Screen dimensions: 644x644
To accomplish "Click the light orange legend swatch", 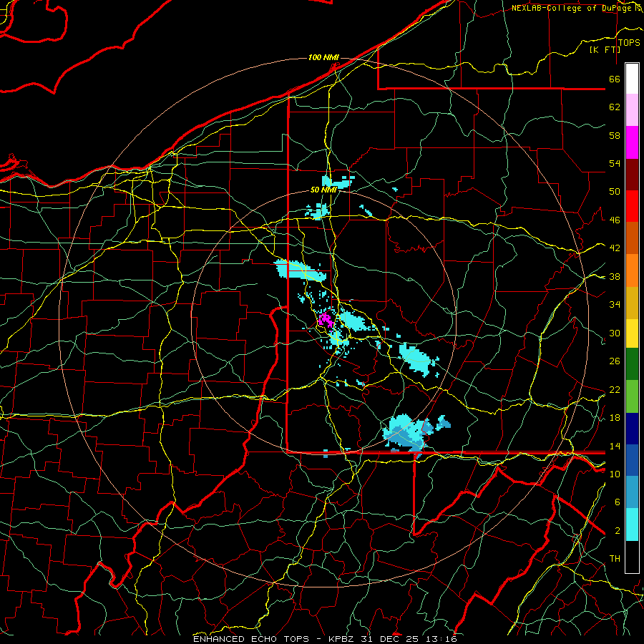I will (x=632, y=270).
